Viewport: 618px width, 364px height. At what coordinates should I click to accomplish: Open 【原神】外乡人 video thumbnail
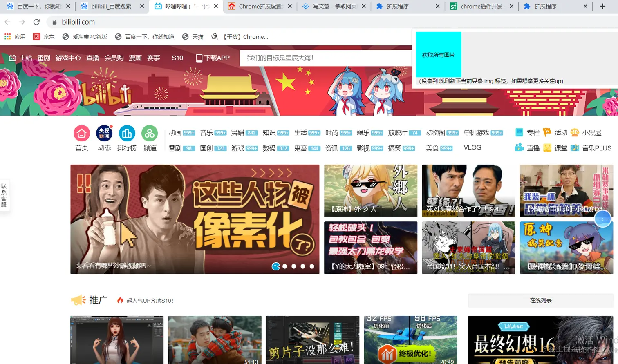pos(371,191)
